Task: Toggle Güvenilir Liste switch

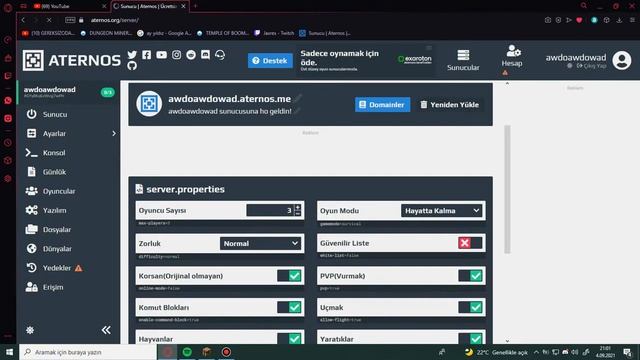Action: click(470, 243)
